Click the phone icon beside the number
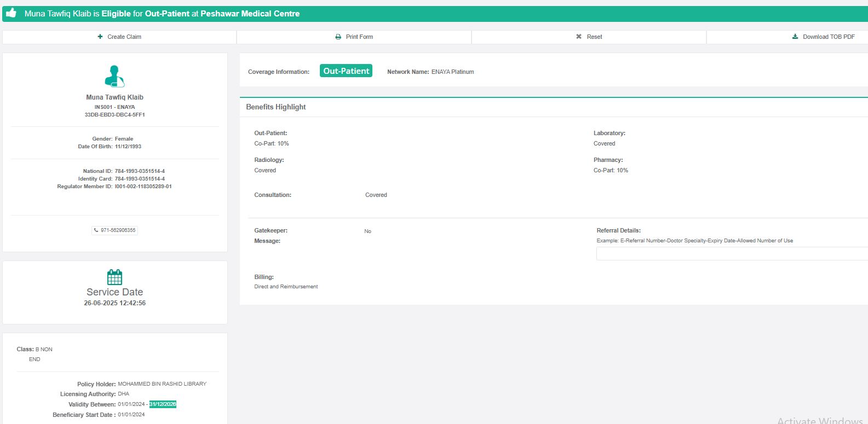868x424 pixels. [x=96, y=230]
